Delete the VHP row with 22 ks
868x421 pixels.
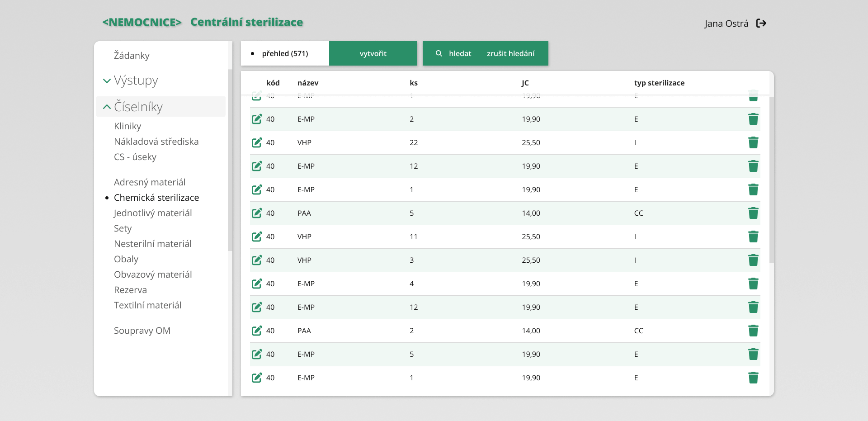pyautogui.click(x=753, y=142)
